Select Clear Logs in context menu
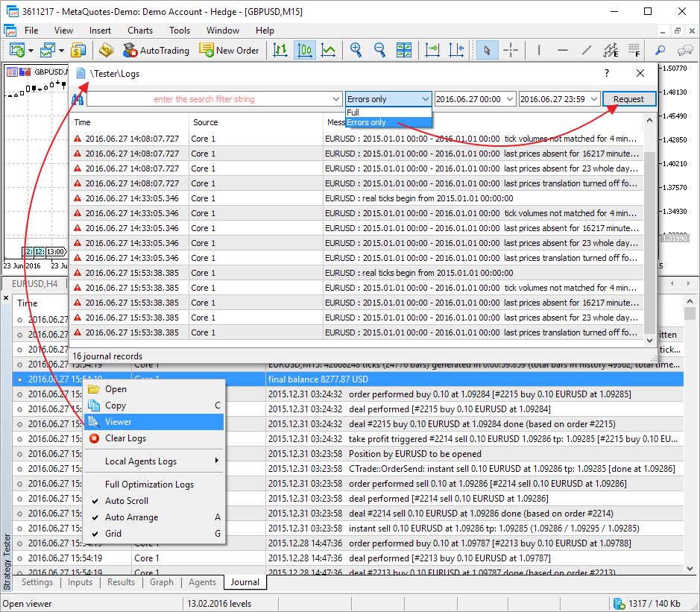Viewport: 700px width, 612px height. point(154,438)
